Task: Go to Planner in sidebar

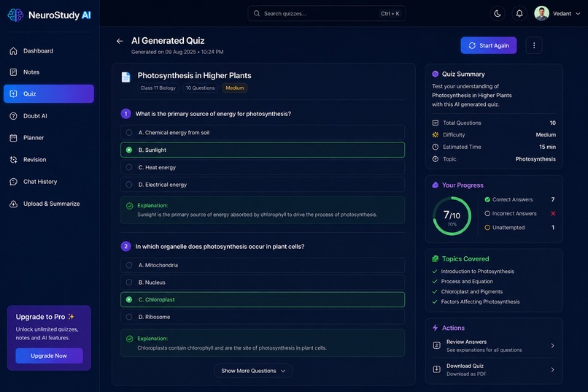Action: click(49, 138)
